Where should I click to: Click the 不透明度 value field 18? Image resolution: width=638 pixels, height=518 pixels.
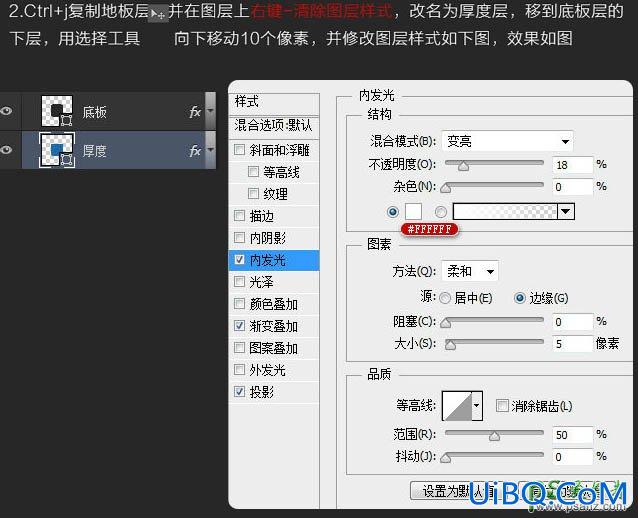[572, 165]
